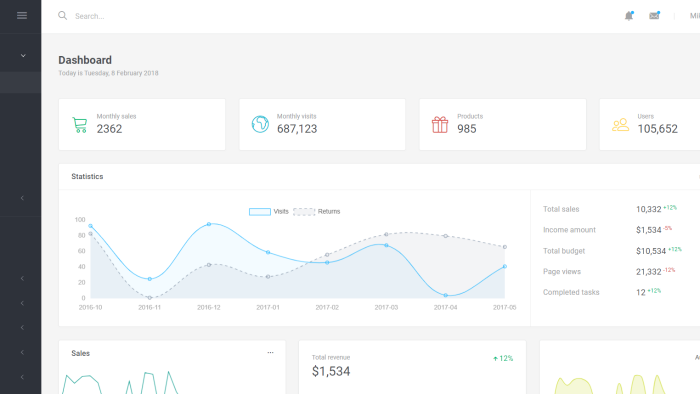The width and height of the screenshot is (700, 394).
Task: Open the notifications bell icon
Action: (629, 16)
